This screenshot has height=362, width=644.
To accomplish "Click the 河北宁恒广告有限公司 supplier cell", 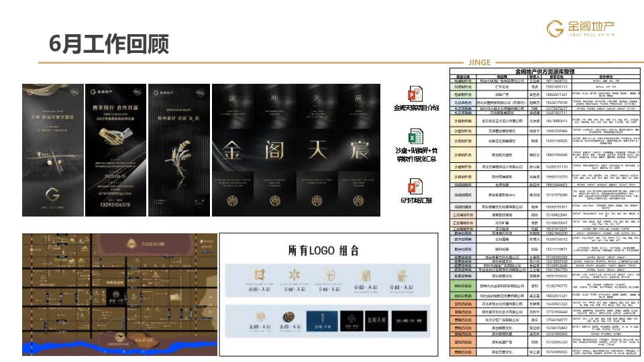I will (x=502, y=320).
